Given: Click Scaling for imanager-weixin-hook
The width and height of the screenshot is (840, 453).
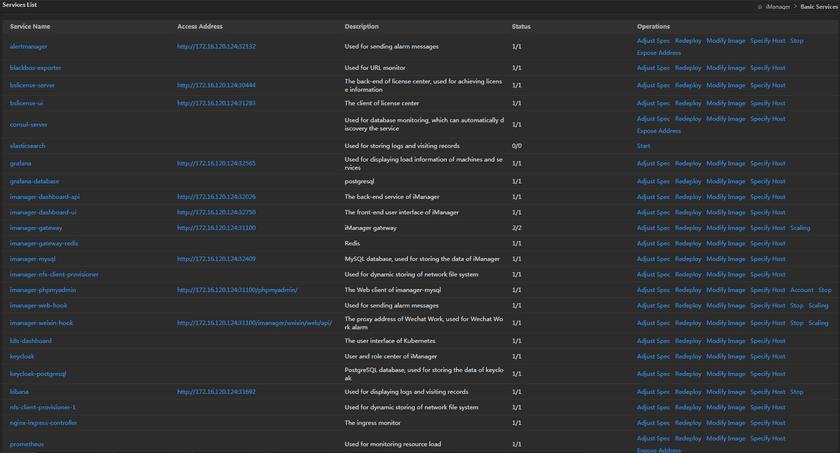Looking at the screenshot, I should tap(818, 323).
